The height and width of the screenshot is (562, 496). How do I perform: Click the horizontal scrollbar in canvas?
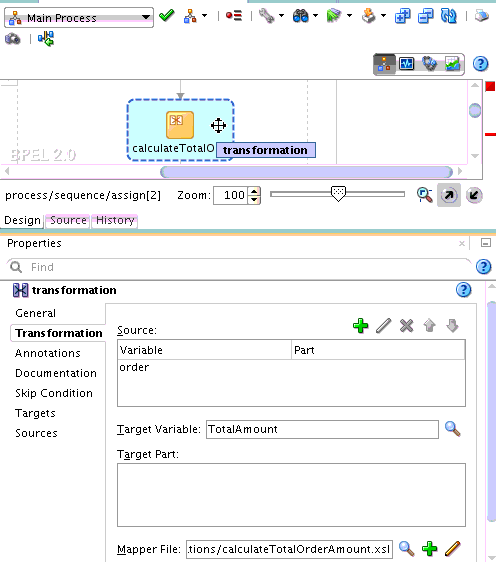307,172
